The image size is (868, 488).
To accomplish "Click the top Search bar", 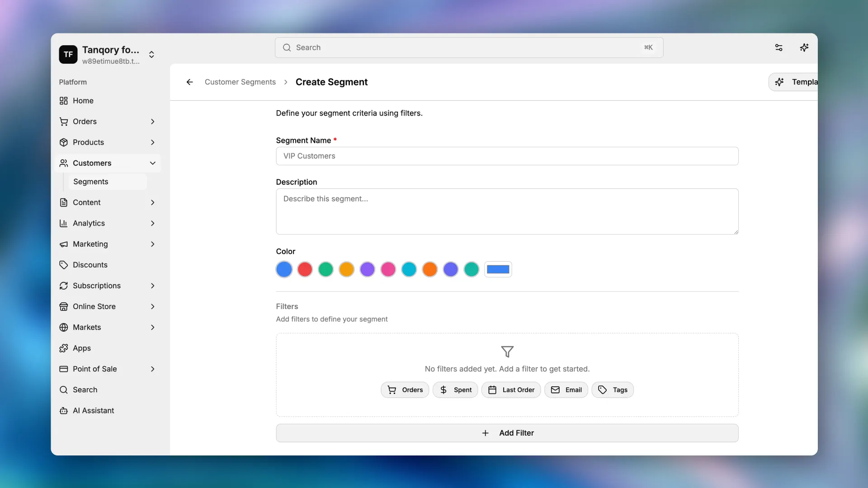I will [469, 47].
